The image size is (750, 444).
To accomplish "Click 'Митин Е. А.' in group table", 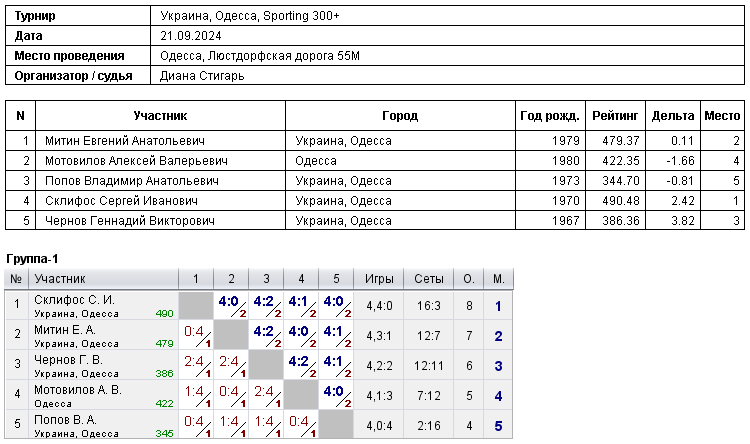I will tap(65, 330).
